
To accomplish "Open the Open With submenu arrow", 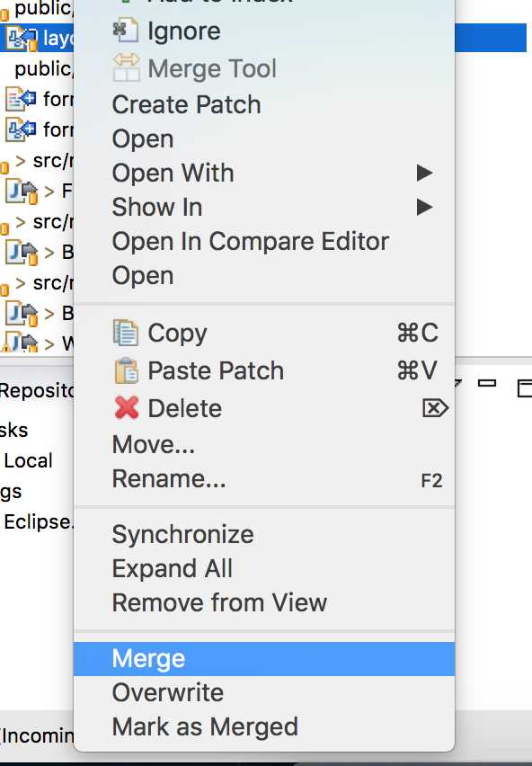I will [425, 173].
